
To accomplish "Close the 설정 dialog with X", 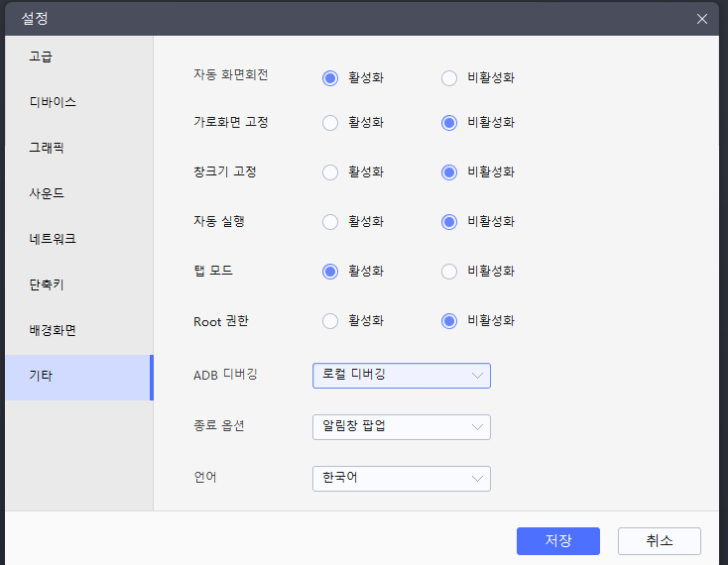I will (x=702, y=19).
